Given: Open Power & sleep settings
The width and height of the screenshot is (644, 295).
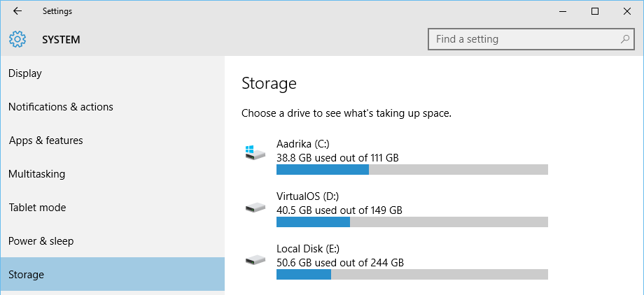Looking at the screenshot, I should (113, 241).
